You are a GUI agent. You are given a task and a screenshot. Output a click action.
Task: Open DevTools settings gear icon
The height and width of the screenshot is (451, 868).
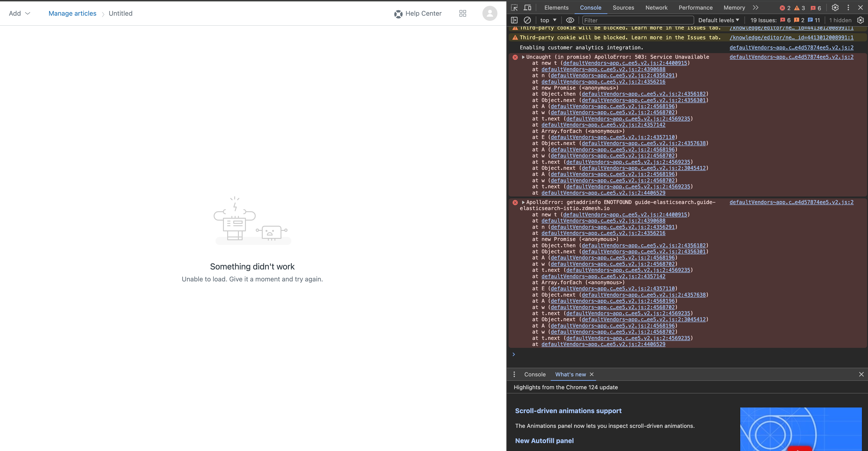835,7
